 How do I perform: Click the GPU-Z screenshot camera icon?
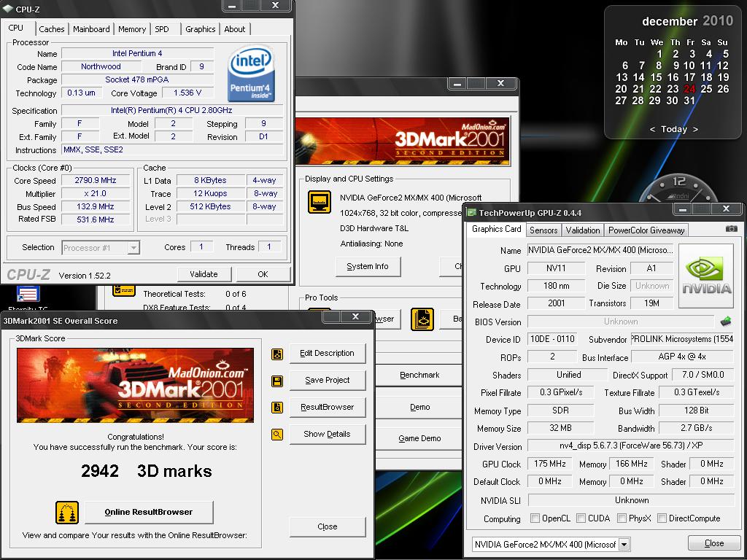[731, 229]
